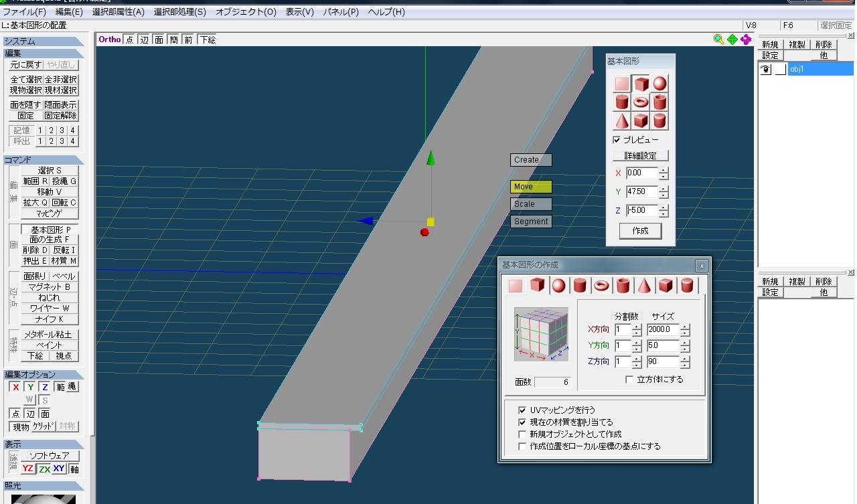Toggle point display 点 in viewport header
The width and height of the screenshot is (857, 504).
click(130, 39)
